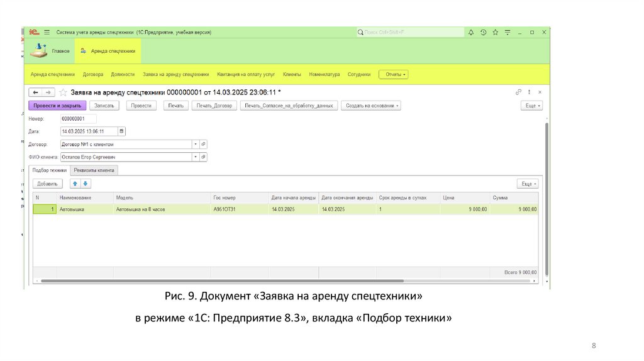Viewport: 644px width, 361px height.
Task: Open the document's three-dot menu
Action: (x=529, y=92)
